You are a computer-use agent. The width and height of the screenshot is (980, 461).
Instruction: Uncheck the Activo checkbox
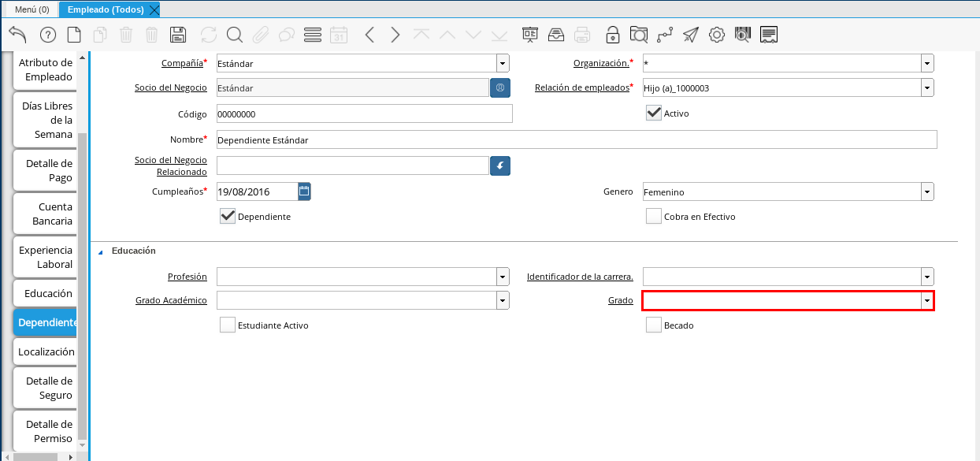pos(653,113)
